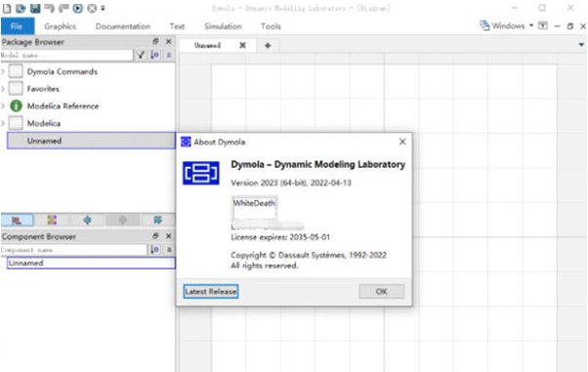Viewport: 588px width, 372px height.
Task: Add a new tab with plus icon
Action: (x=268, y=45)
